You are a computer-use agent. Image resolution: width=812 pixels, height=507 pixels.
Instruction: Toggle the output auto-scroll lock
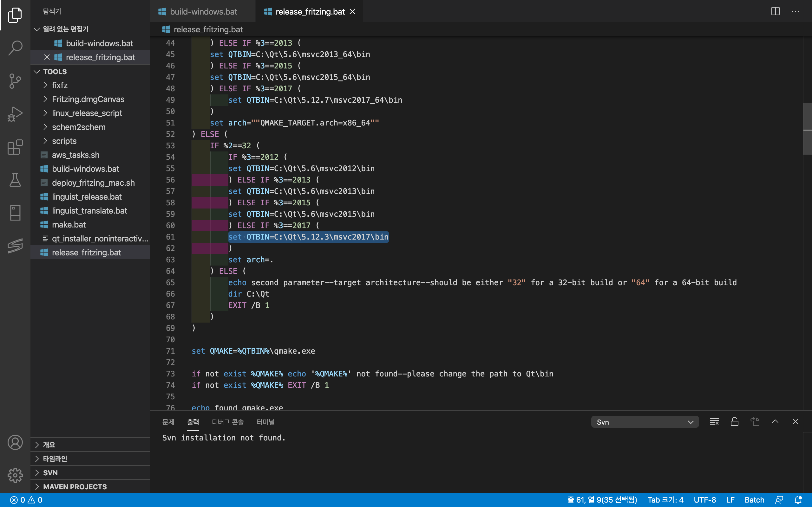(x=735, y=422)
